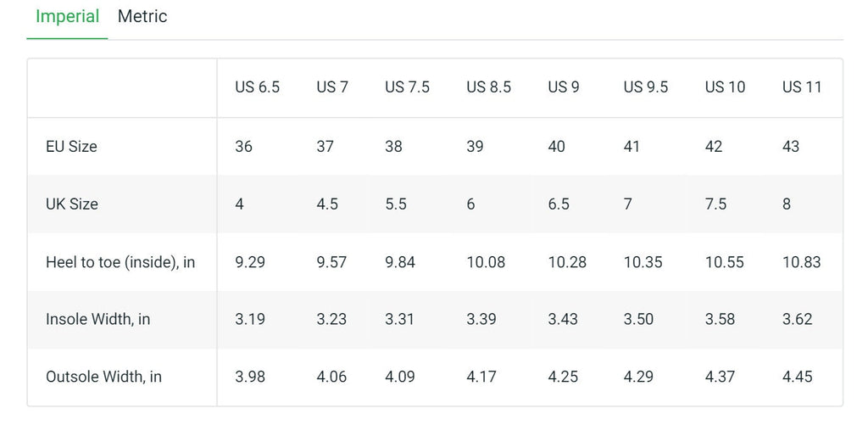Click the US 7 column header
Image resolution: width=868 pixels, height=425 pixels.
(332, 87)
